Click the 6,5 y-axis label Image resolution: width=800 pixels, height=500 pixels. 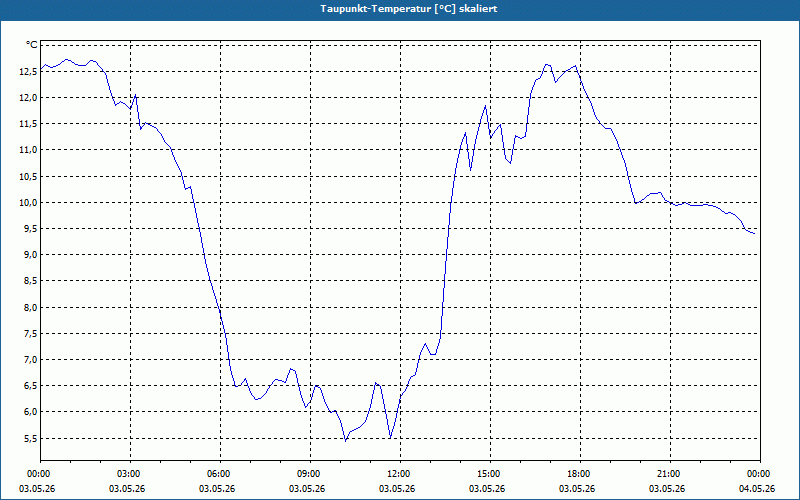30,385
